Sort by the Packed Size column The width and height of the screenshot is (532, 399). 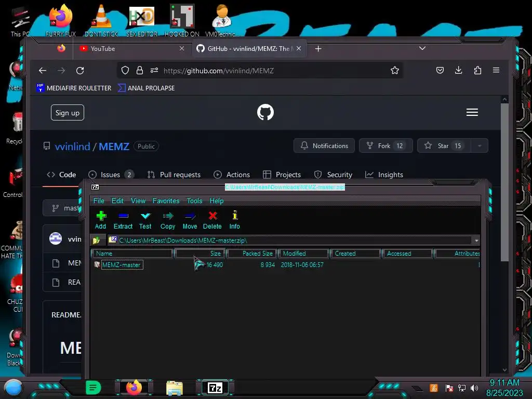click(x=252, y=254)
